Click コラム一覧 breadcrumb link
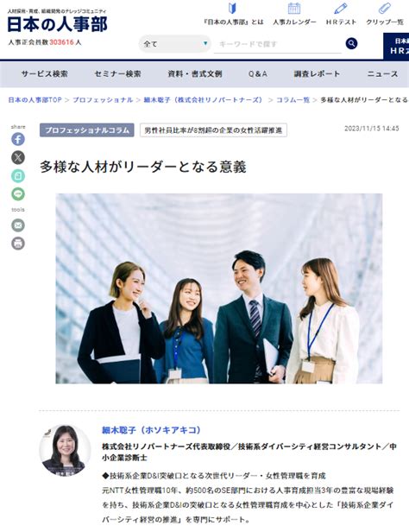Image resolution: width=409 pixels, height=532 pixels. [x=293, y=100]
